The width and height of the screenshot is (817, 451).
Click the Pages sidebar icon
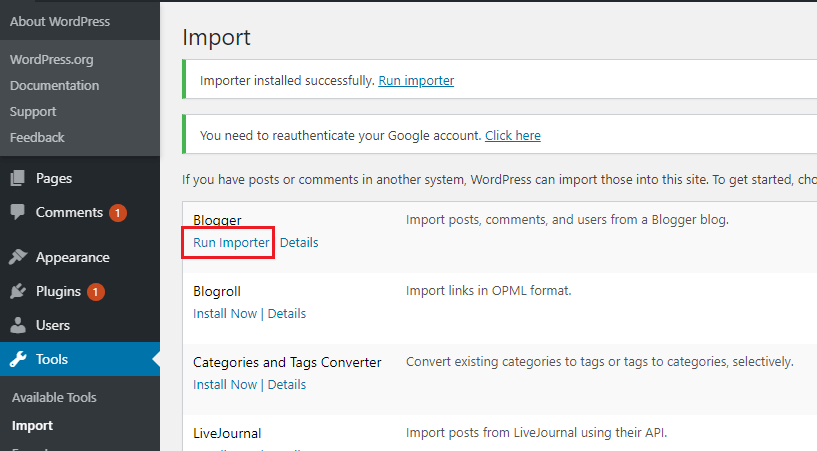[x=18, y=179]
